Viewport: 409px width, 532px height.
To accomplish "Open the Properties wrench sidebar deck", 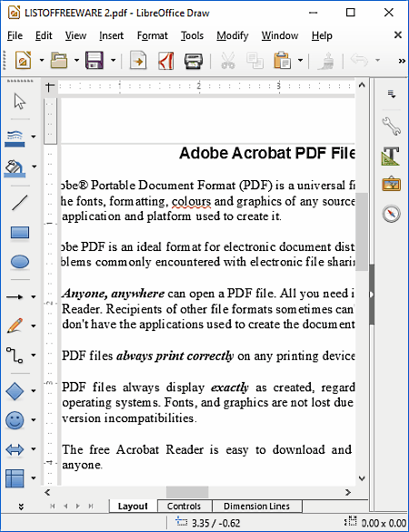I will tap(392, 125).
